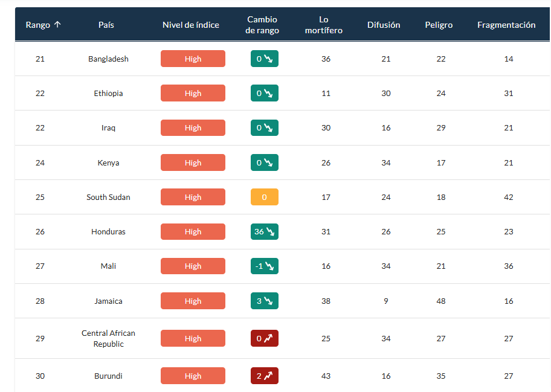Sort table by Lo mortífero column

coord(324,25)
